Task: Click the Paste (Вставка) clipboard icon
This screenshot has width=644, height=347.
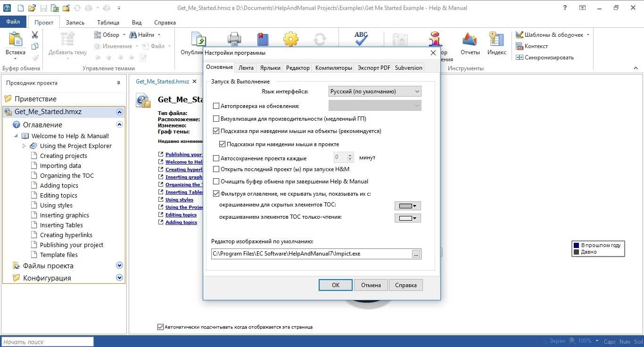Action: coord(16,39)
